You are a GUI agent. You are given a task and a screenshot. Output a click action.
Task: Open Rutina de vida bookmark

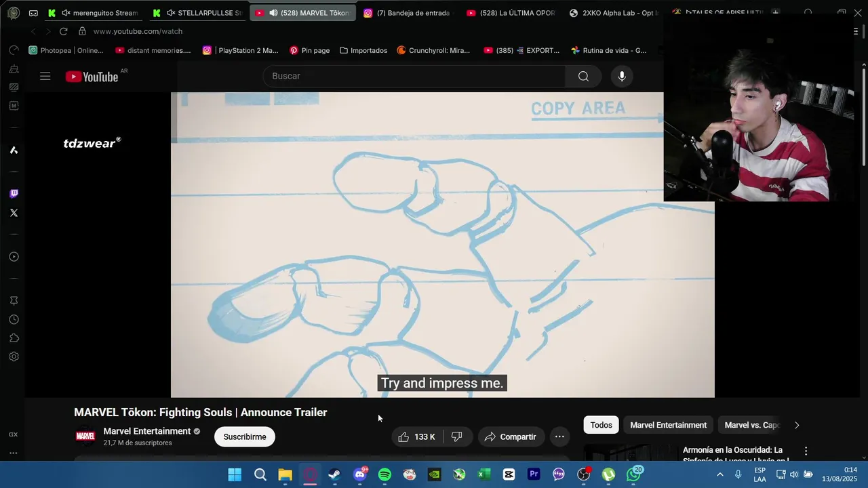(609, 50)
